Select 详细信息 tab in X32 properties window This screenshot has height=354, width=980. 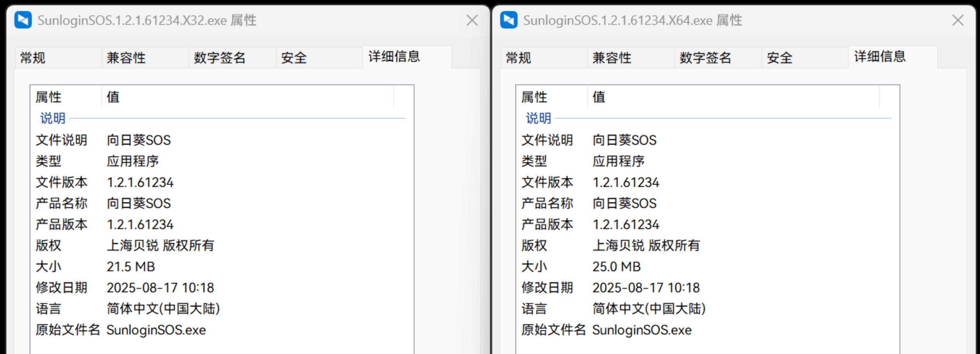tap(407, 57)
